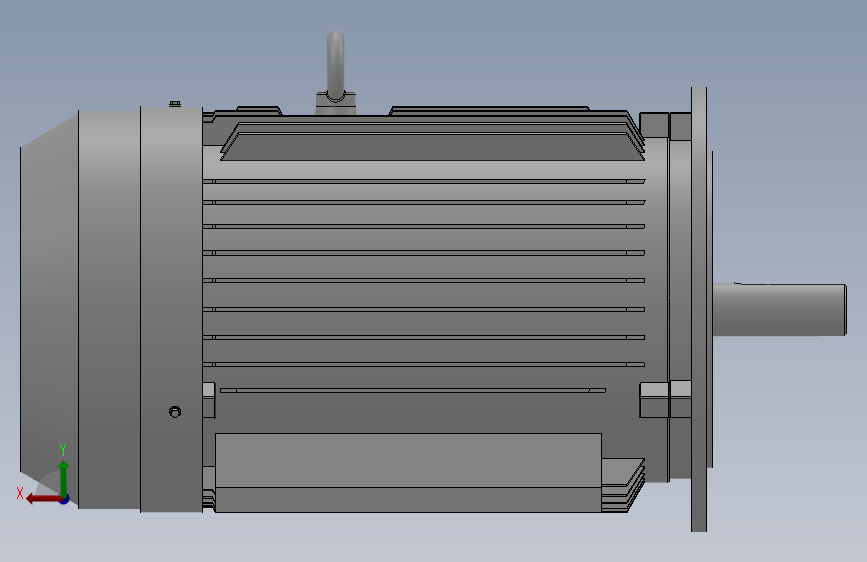
Task: Select the mounting flange plate
Action: point(699,309)
